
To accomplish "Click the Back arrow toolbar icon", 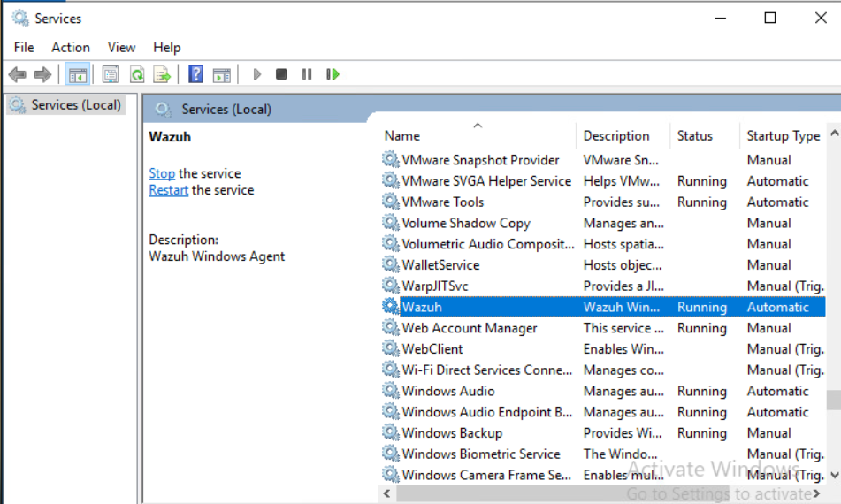I will pyautogui.click(x=18, y=74).
